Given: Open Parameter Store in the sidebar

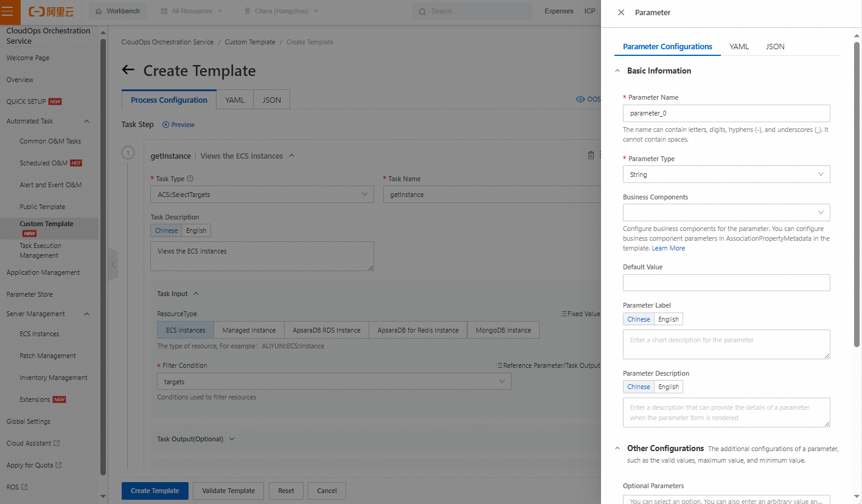Looking at the screenshot, I should click(x=29, y=294).
